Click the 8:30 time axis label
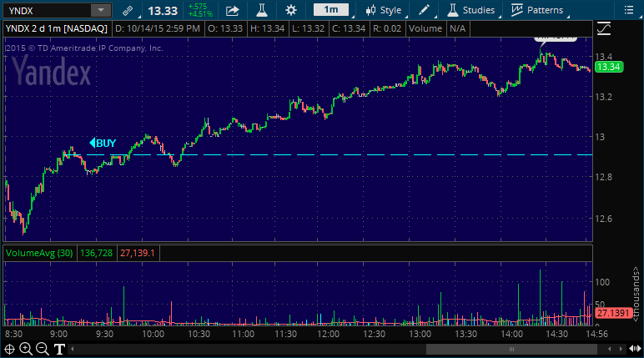Screen dimensions: 644x358 pos(14,334)
